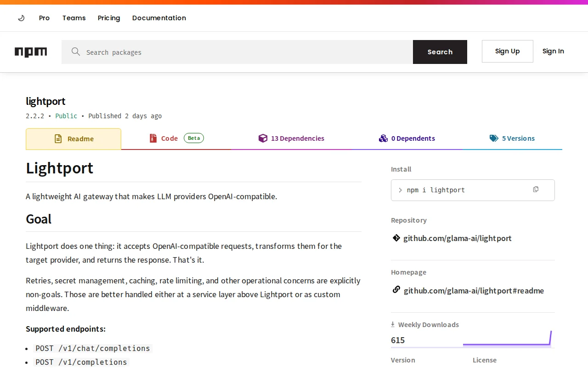The height and width of the screenshot is (368, 588).
Task: Click the Public label
Action: 66,116
